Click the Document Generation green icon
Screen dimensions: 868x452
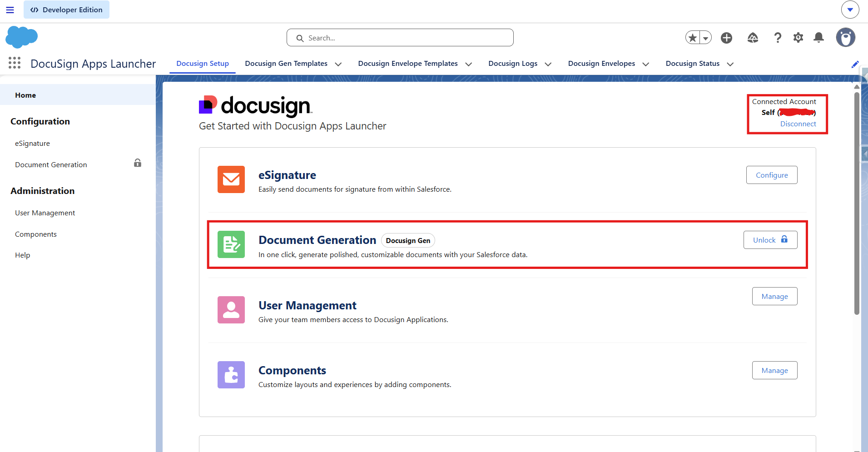tap(231, 244)
